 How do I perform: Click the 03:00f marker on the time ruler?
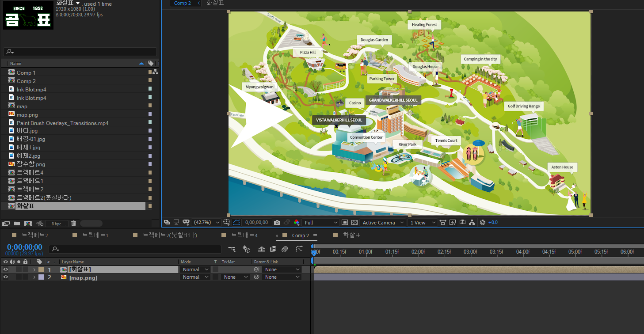470,252
